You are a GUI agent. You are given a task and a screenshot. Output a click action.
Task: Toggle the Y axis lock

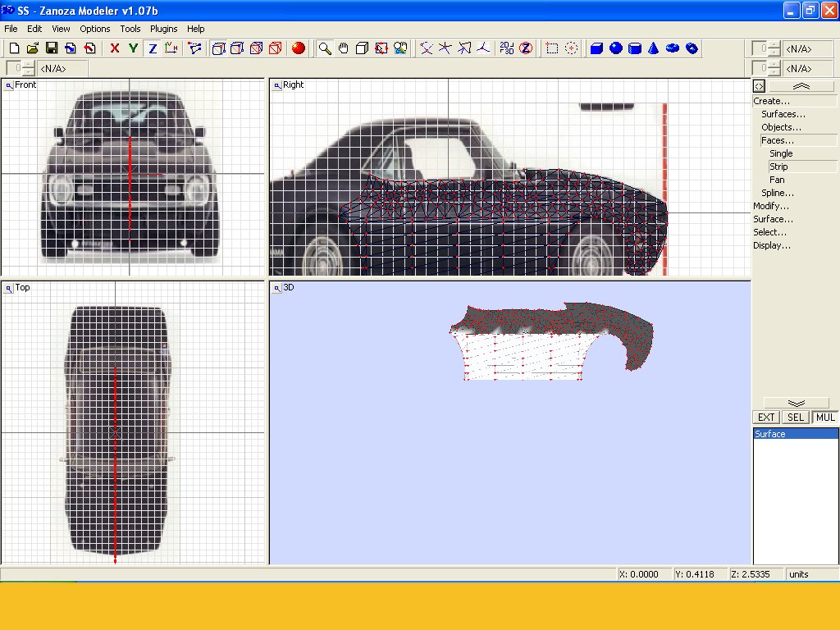pyautogui.click(x=133, y=48)
